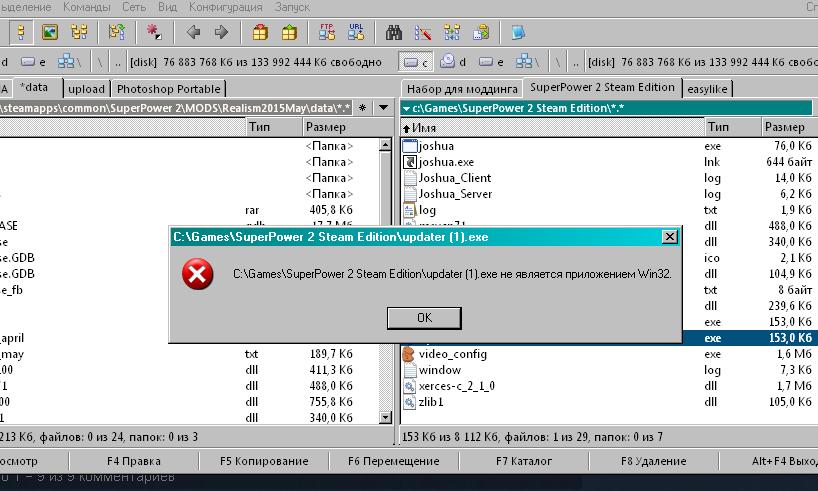This screenshot has width=818, height=491.
Task: Click left panel scrollbar up arrow
Action: (x=386, y=145)
